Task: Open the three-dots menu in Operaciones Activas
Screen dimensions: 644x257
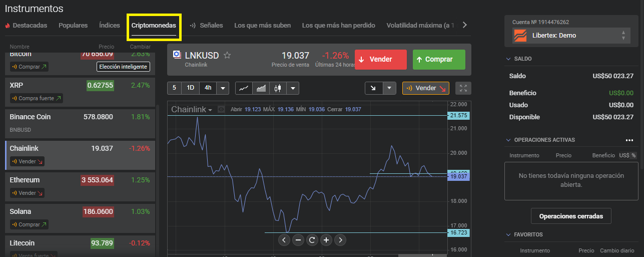Action: coord(629,140)
